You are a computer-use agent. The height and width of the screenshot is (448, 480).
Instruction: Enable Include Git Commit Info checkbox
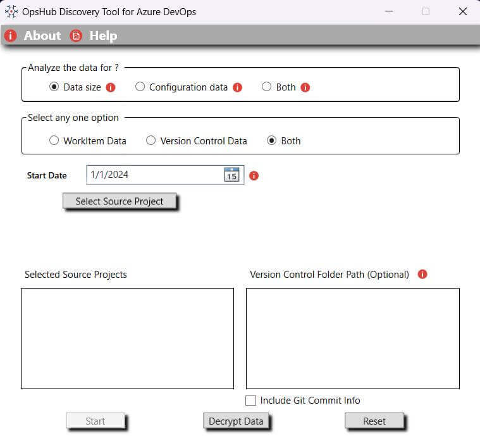(x=250, y=401)
